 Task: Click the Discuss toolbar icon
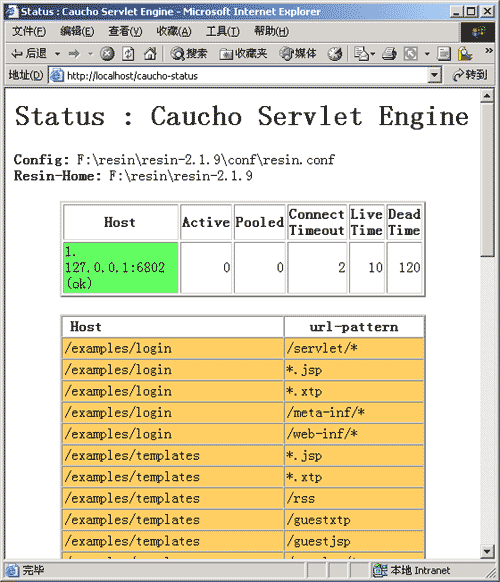point(444,54)
